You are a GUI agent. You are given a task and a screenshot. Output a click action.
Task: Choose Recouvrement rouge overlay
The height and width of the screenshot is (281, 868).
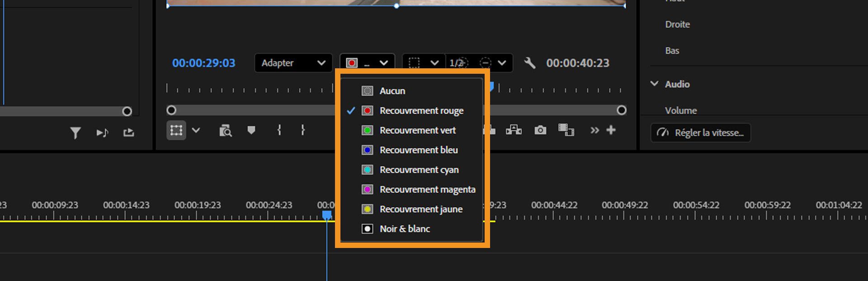coord(411,110)
